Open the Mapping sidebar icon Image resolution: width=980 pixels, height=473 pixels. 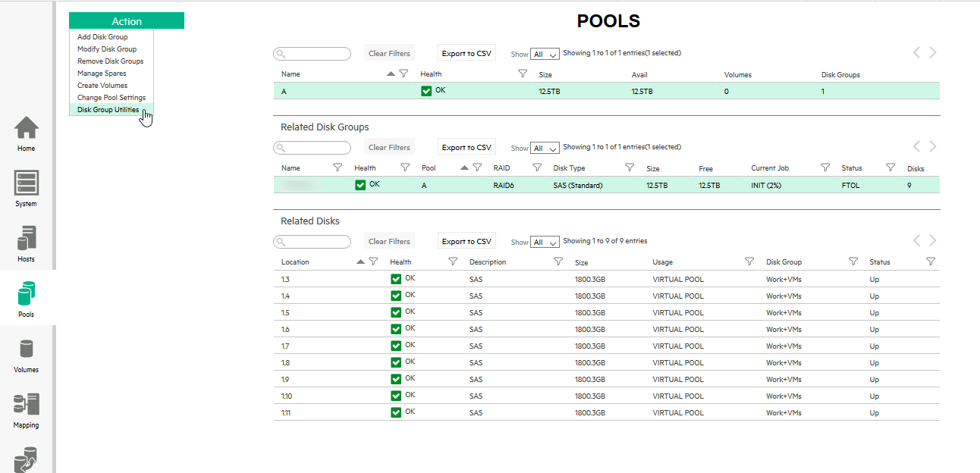27,405
